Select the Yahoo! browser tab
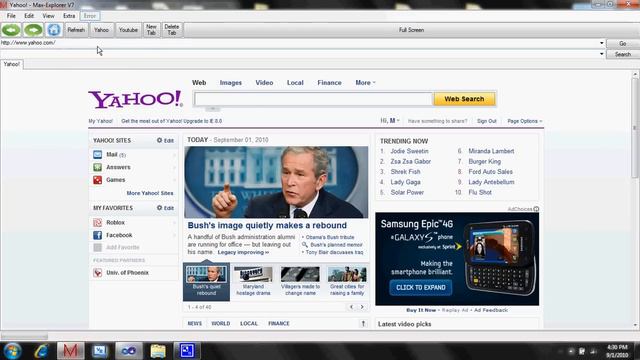Viewport: 640px width, 360px height. pos(12,64)
